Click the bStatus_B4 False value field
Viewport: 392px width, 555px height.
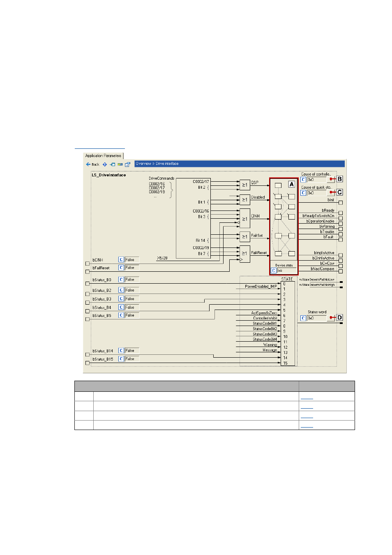[x=132, y=307]
